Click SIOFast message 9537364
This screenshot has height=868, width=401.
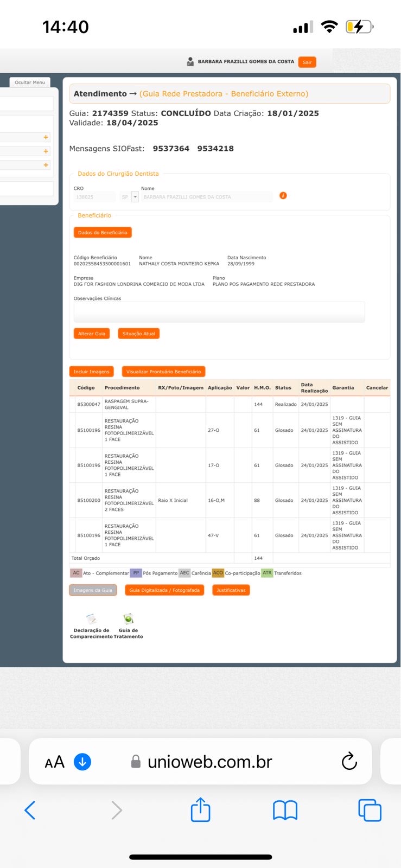tap(171, 149)
